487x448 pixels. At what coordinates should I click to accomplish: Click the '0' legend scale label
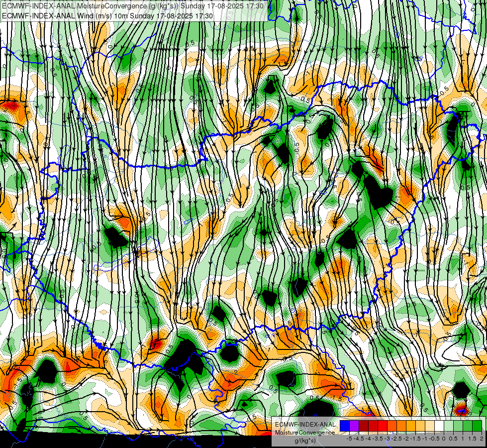pos(444,439)
